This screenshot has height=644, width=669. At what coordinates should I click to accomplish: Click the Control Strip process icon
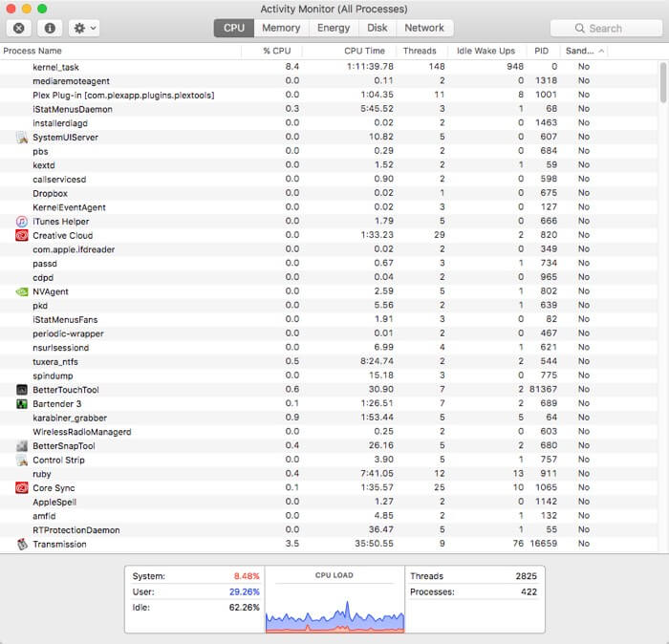pyautogui.click(x=22, y=461)
